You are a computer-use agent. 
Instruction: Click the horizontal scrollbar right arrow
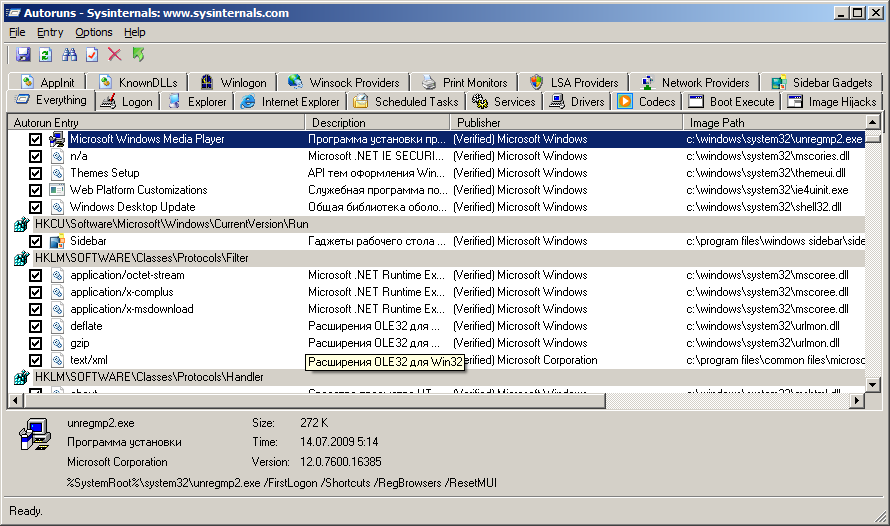(857, 401)
